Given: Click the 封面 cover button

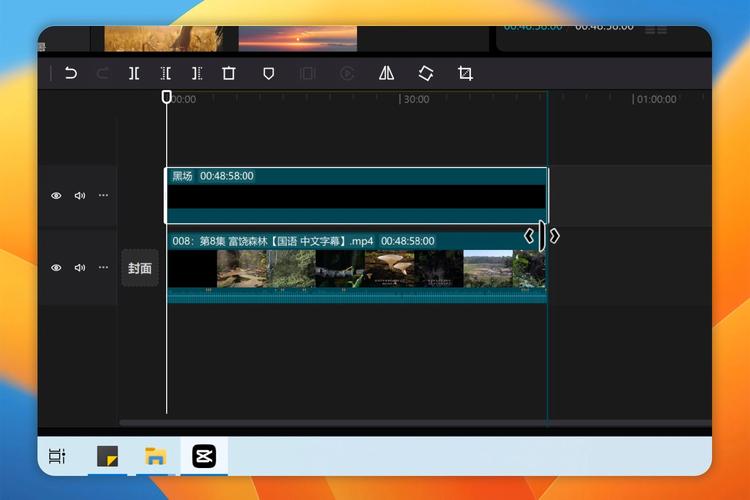Looking at the screenshot, I should click(x=140, y=268).
